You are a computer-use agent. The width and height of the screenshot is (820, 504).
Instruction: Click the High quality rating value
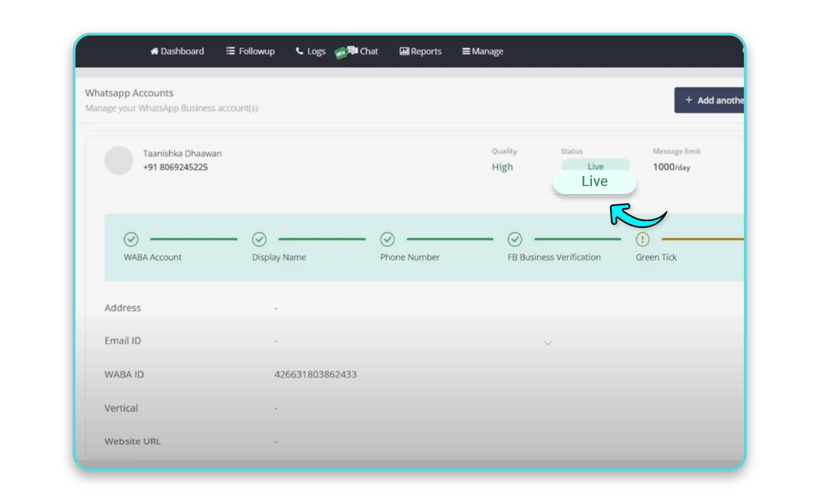pos(503,167)
